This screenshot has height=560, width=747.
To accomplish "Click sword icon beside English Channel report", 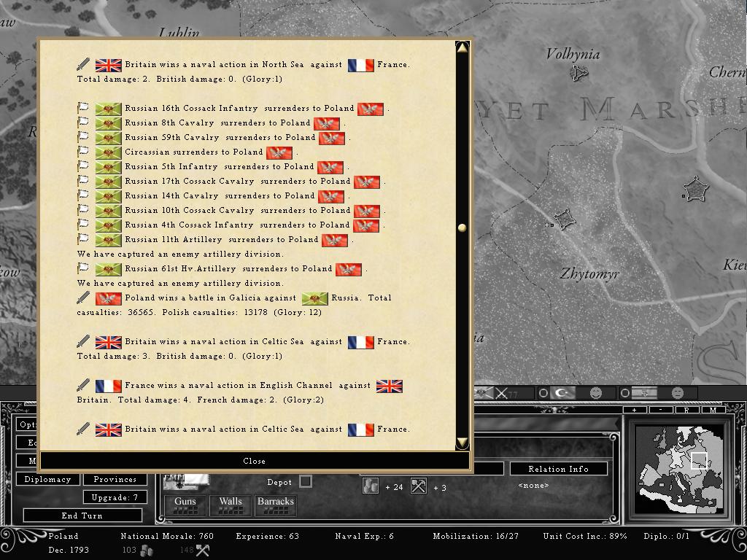I will [83, 385].
